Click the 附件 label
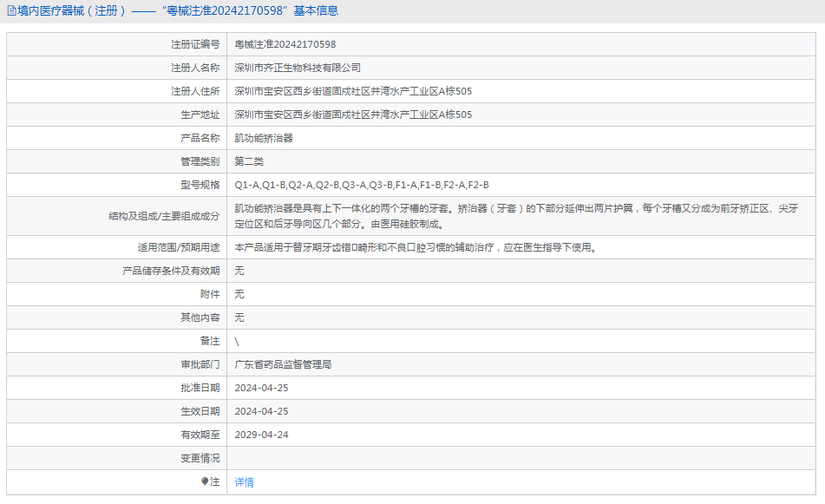This screenshot has height=504, width=825. 210,295
